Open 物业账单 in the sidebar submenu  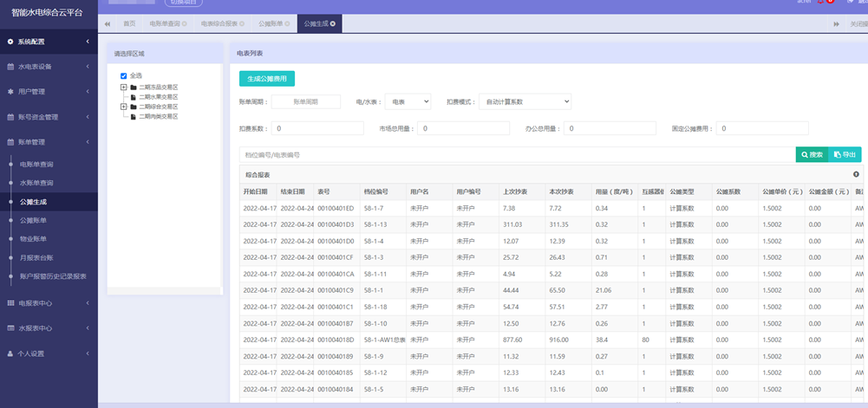[33, 239]
